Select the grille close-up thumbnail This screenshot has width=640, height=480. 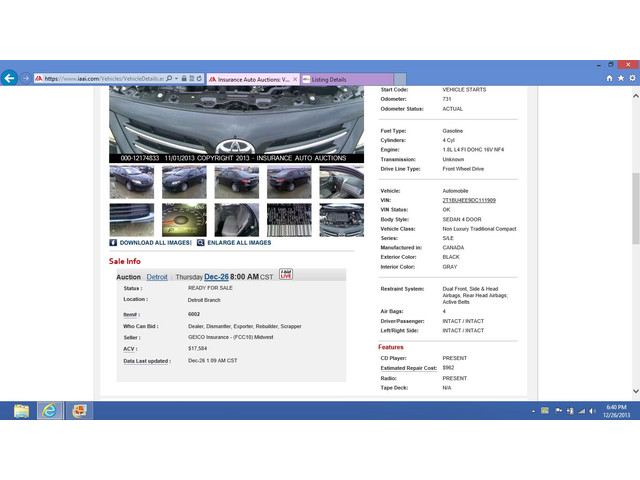[132, 220]
